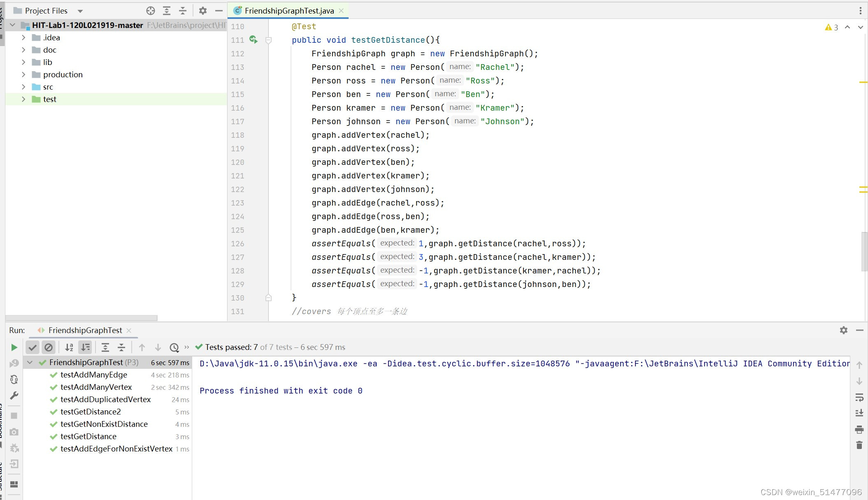
Task: Open Run panel settings gear
Action: click(844, 330)
